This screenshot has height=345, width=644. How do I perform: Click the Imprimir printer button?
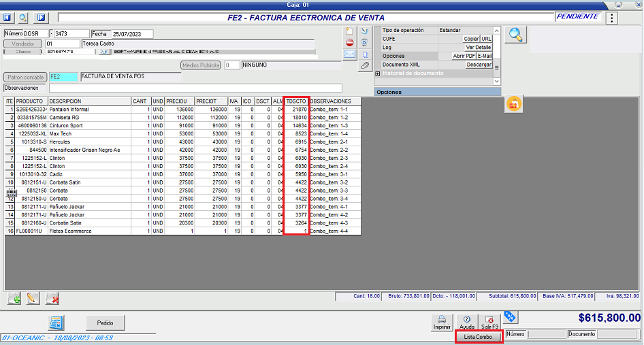(x=442, y=322)
